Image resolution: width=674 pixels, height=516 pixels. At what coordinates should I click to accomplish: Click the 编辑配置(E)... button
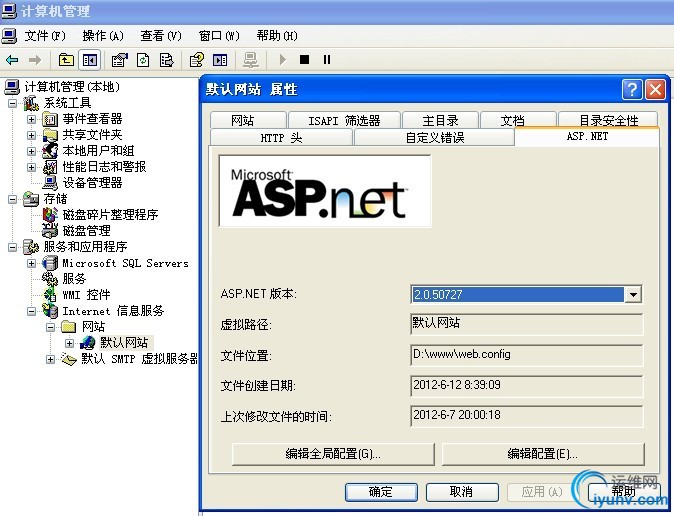[x=543, y=454]
